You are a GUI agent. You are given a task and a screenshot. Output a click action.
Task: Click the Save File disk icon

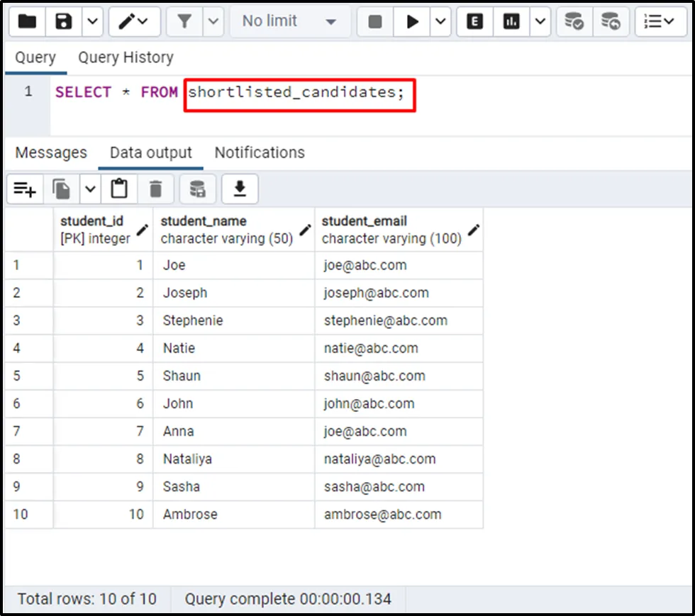(x=64, y=22)
